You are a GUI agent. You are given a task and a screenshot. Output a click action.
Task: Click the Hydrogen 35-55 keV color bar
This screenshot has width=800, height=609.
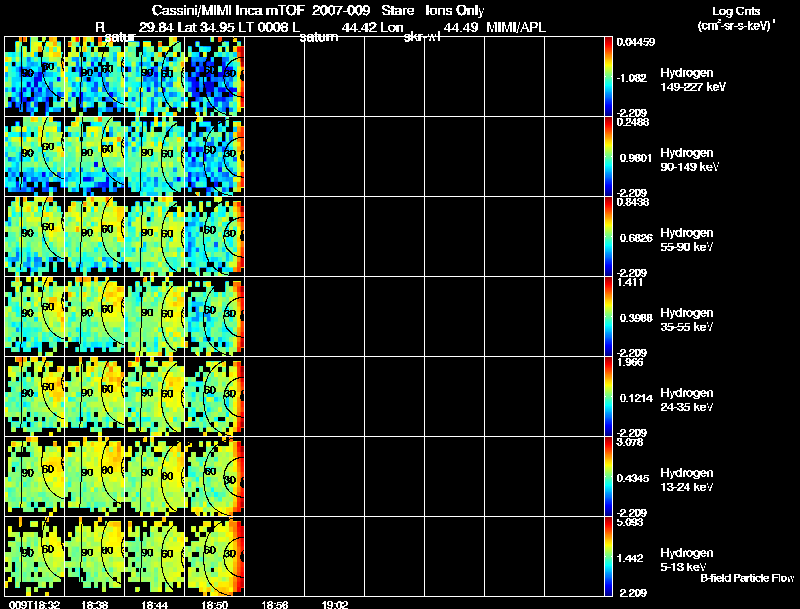(608, 316)
